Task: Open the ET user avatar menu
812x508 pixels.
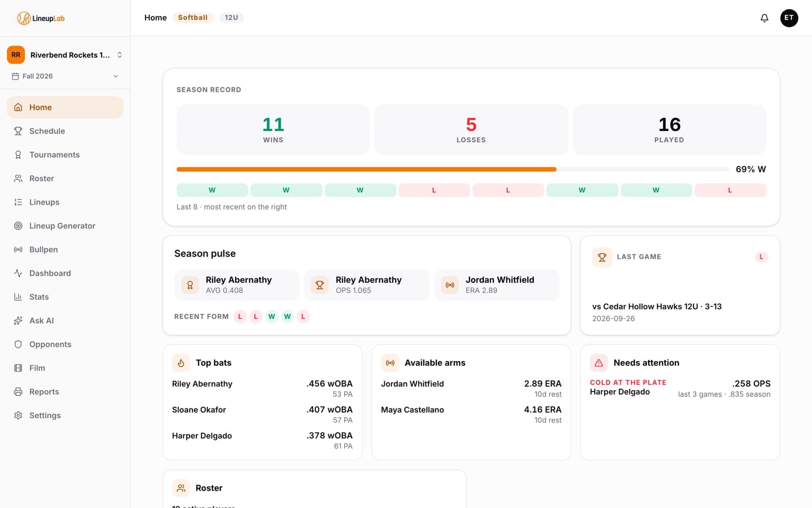Action: click(x=789, y=18)
